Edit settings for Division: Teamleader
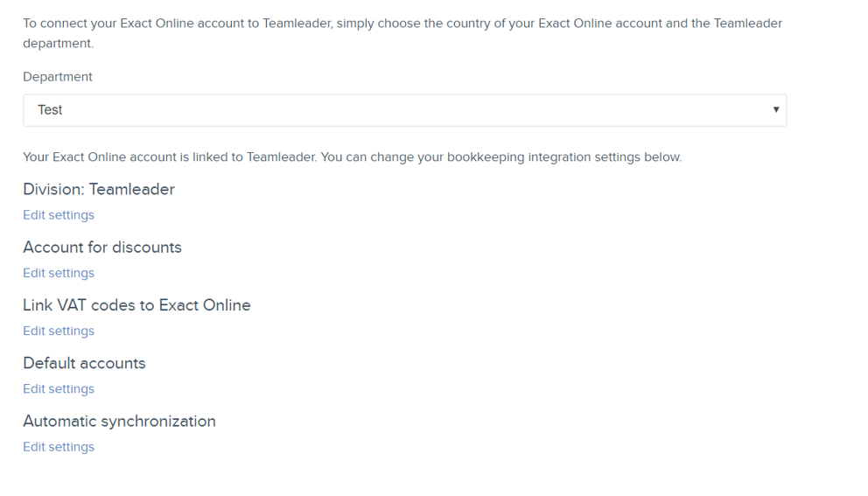Screen dimensions: 868x496 [59, 215]
